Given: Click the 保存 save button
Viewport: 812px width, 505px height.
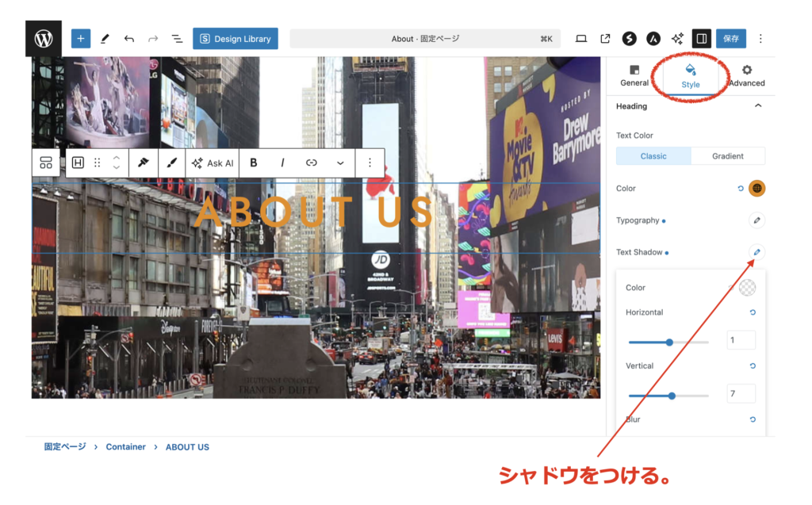Looking at the screenshot, I should click(x=730, y=38).
